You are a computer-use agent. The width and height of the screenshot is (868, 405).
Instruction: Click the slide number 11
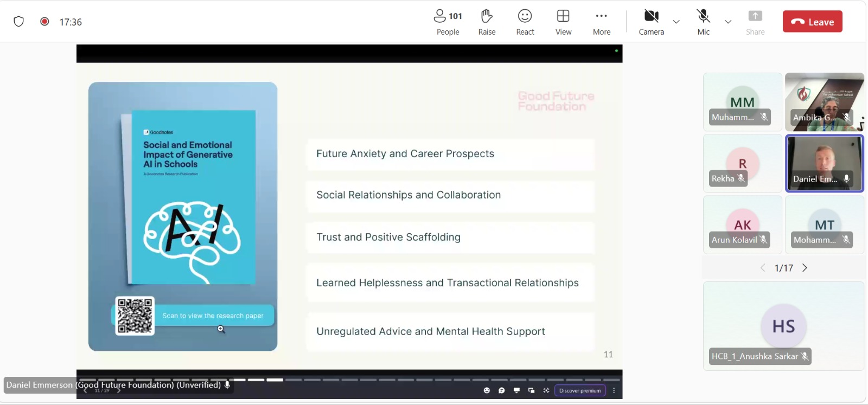tap(608, 354)
